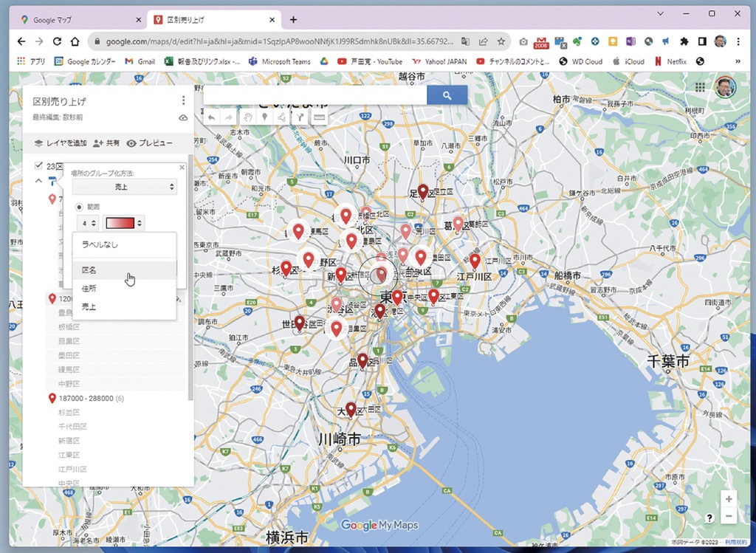Choose 区名 in label menu
Image resolution: width=756 pixels, height=553 pixels.
click(124, 270)
